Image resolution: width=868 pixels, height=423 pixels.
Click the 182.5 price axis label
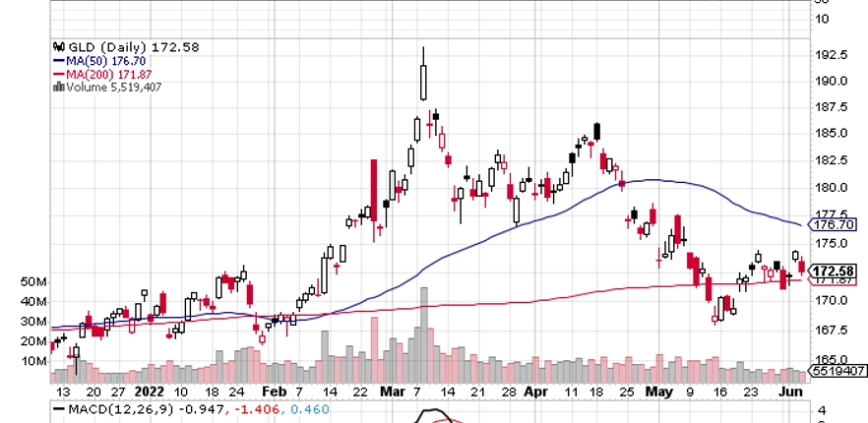tap(832, 160)
